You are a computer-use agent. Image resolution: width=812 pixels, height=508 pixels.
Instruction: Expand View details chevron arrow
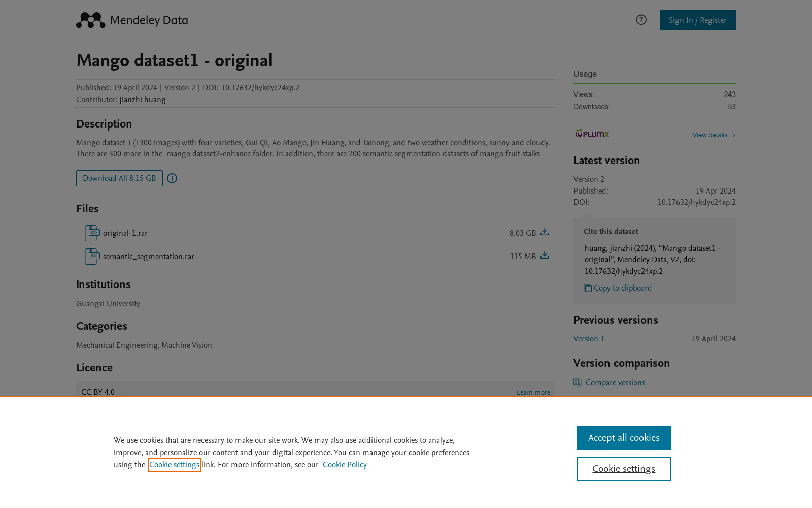[733, 135]
